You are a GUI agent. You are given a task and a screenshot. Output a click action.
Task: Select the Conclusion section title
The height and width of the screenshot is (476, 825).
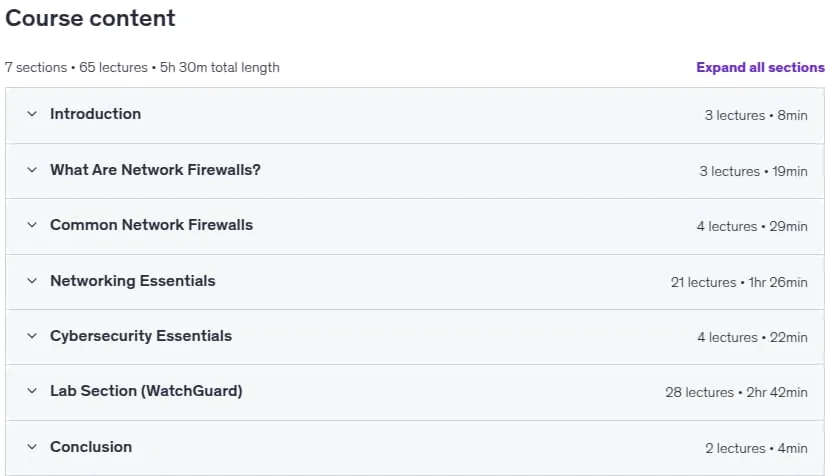[91, 447]
